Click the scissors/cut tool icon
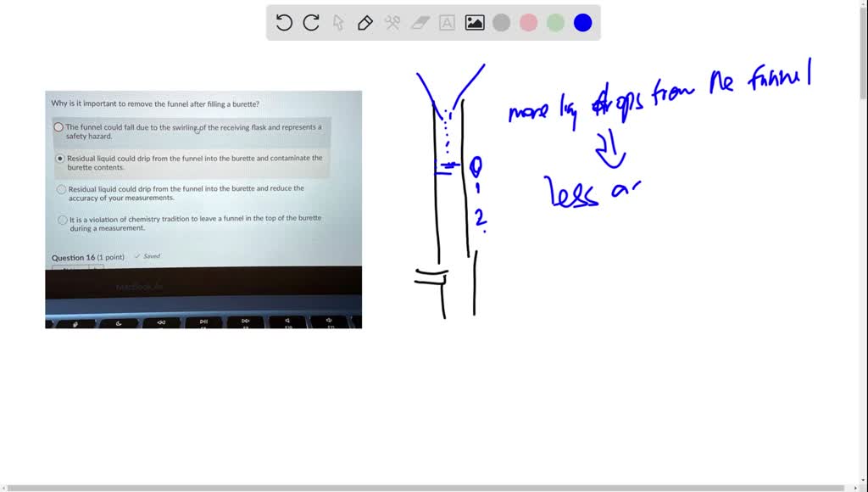The width and height of the screenshot is (868, 492). pyautogui.click(x=392, y=23)
